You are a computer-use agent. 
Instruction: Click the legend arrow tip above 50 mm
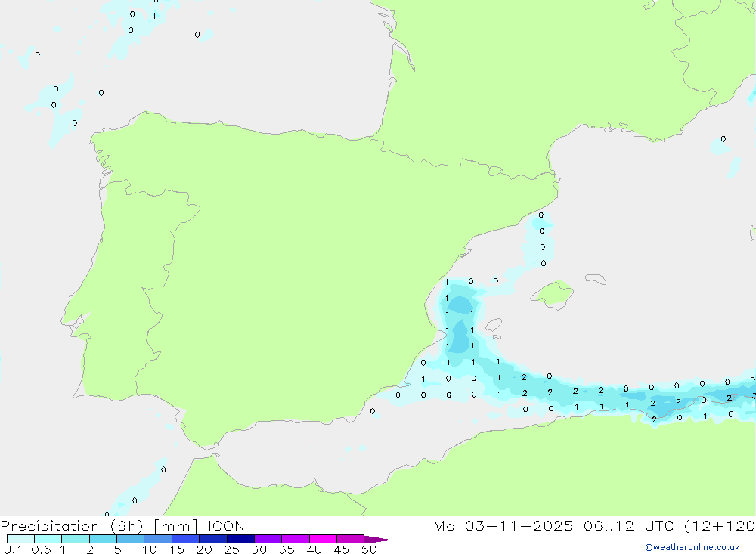coord(378,539)
